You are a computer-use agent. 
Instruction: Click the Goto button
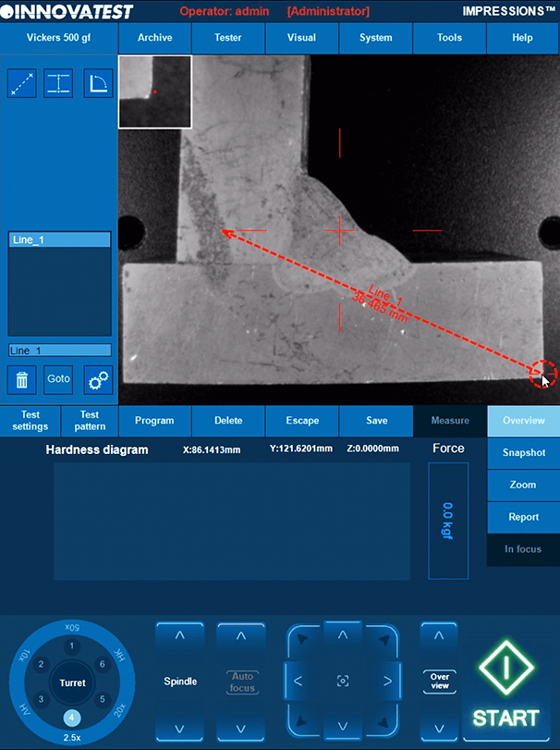click(x=59, y=379)
